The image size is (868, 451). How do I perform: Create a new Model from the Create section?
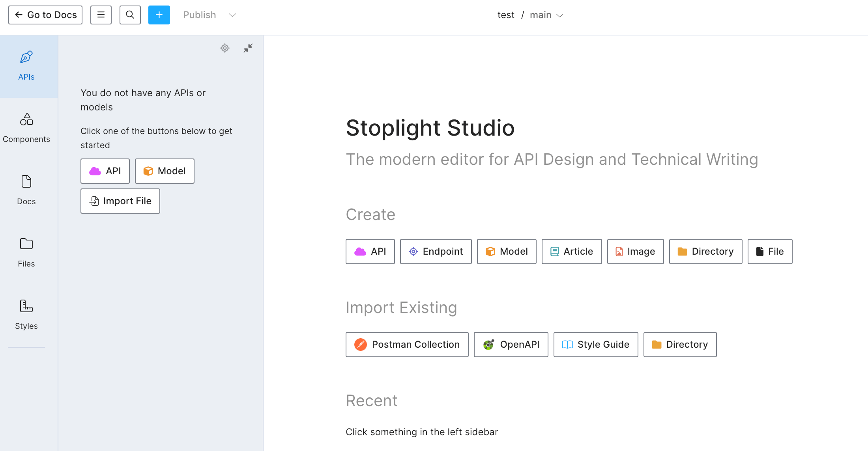click(x=507, y=252)
